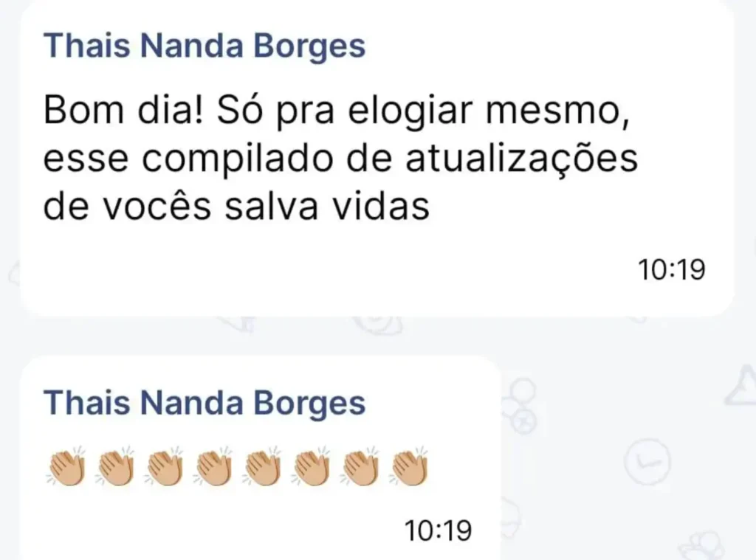Image resolution: width=756 pixels, height=560 pixels.
Task: Click the 10:19 timestamp of the text message
Action: [672, 269]
